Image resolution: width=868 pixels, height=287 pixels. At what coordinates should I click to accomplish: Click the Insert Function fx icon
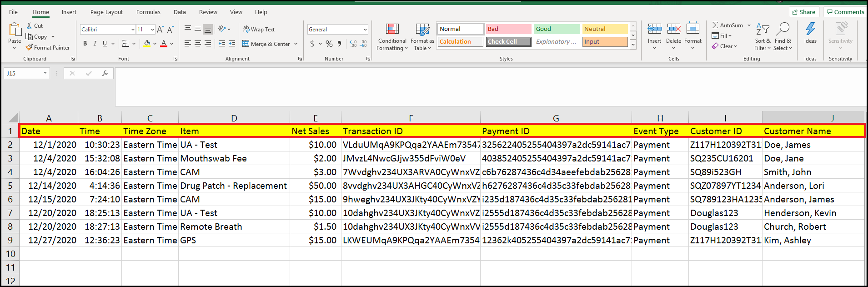coord(105,73)
